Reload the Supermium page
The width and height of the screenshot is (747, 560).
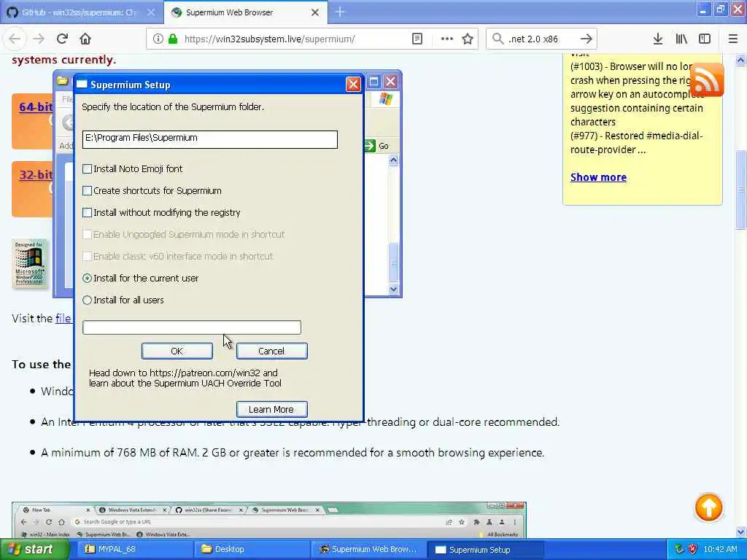point(62,39)
